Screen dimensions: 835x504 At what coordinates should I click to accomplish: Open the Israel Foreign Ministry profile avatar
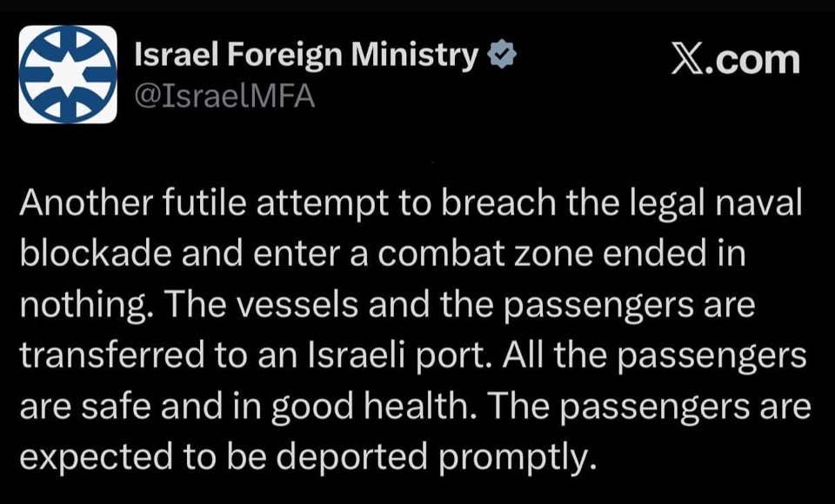(68, 72)
